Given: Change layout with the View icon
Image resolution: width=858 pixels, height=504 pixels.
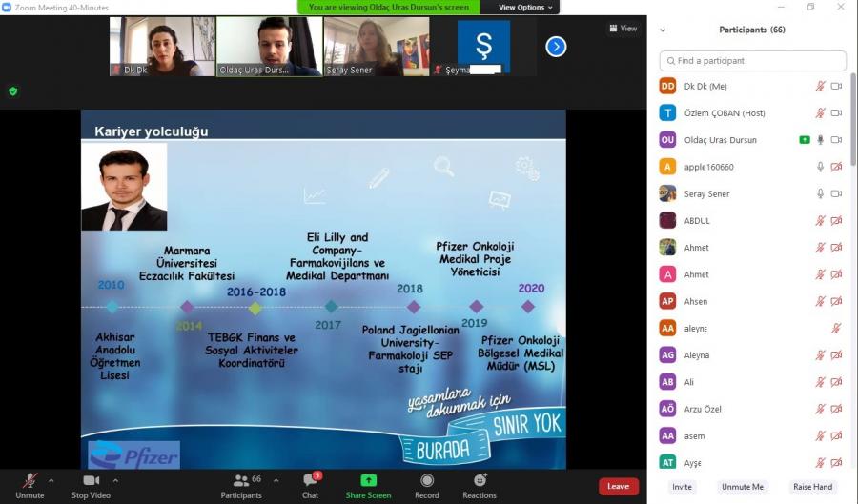Looking at the screenshot, I should (x=623, y=29).
